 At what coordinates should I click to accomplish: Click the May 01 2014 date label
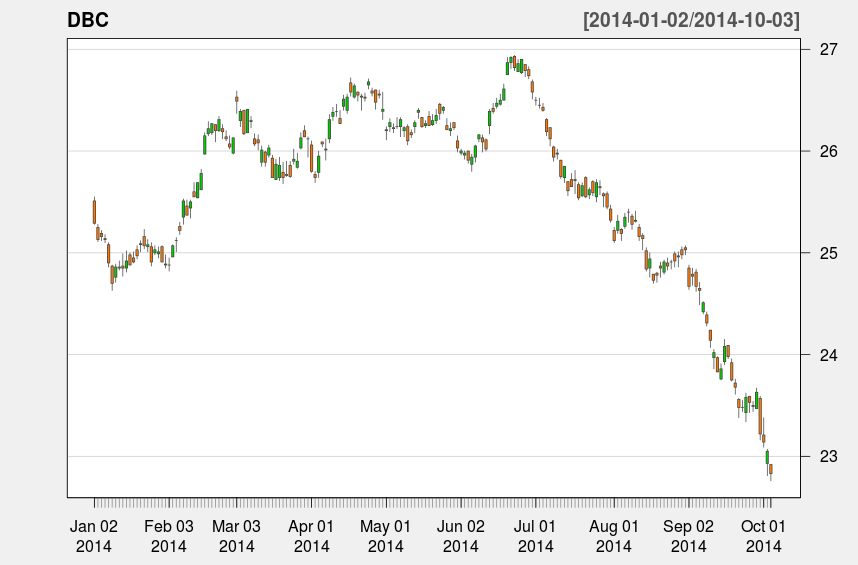pyautogui.click(x=385, y=536)
